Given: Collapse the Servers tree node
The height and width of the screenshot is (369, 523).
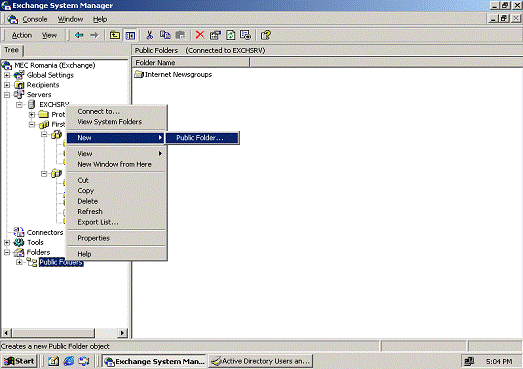Looking at the screenshot, I should point(7,95).
